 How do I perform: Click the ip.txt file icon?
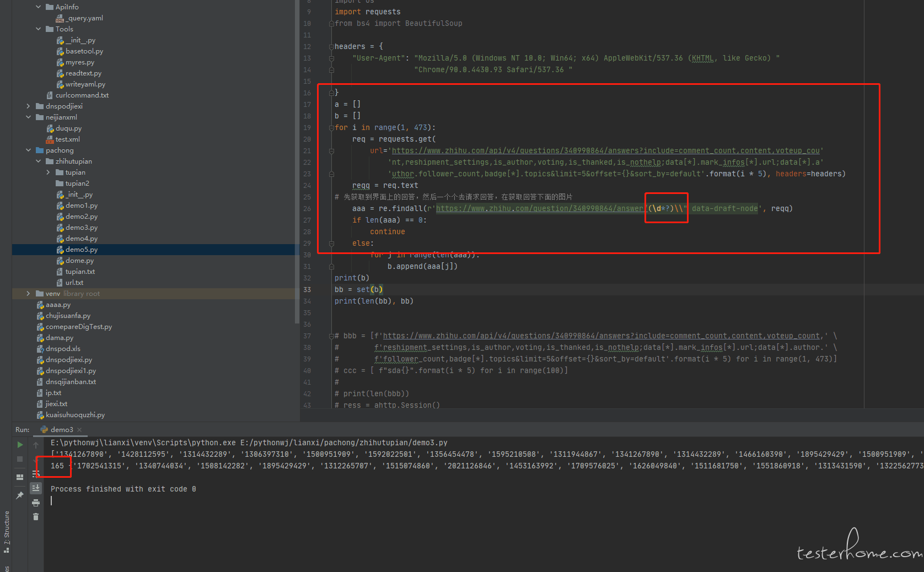point(40,393)
